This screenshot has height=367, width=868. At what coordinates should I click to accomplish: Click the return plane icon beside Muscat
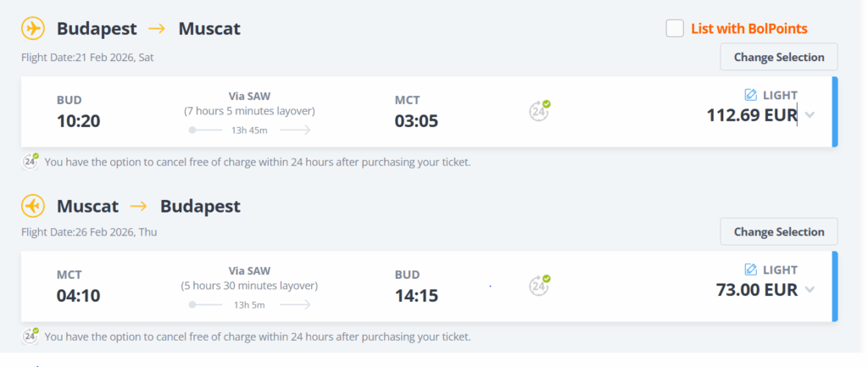[x=33, y=206]
